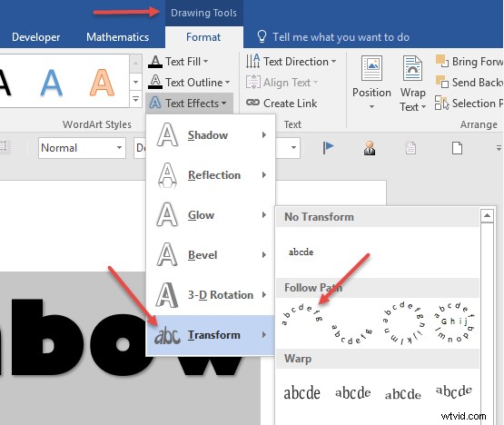Select the first Warp transform style
Viewport: 504px width, 425px height.
(301, 393)
